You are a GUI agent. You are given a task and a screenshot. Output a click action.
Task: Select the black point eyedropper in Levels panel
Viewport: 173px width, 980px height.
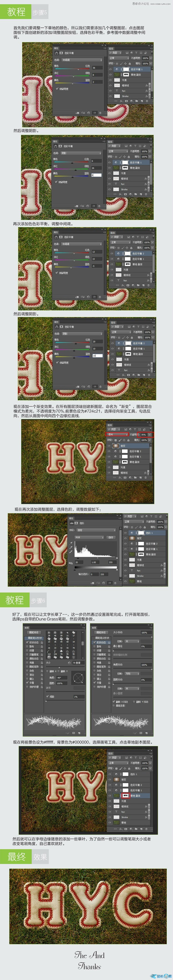[71, 543]
